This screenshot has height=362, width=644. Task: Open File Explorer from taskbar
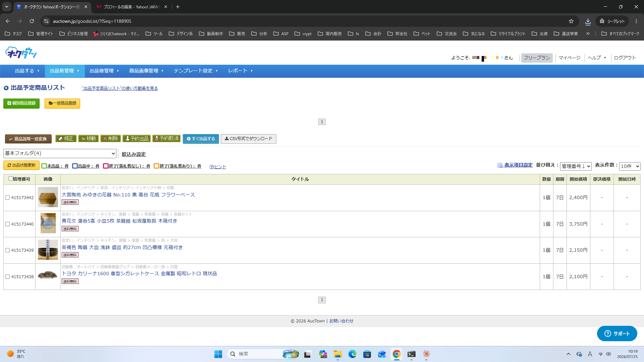pos(337,354)
